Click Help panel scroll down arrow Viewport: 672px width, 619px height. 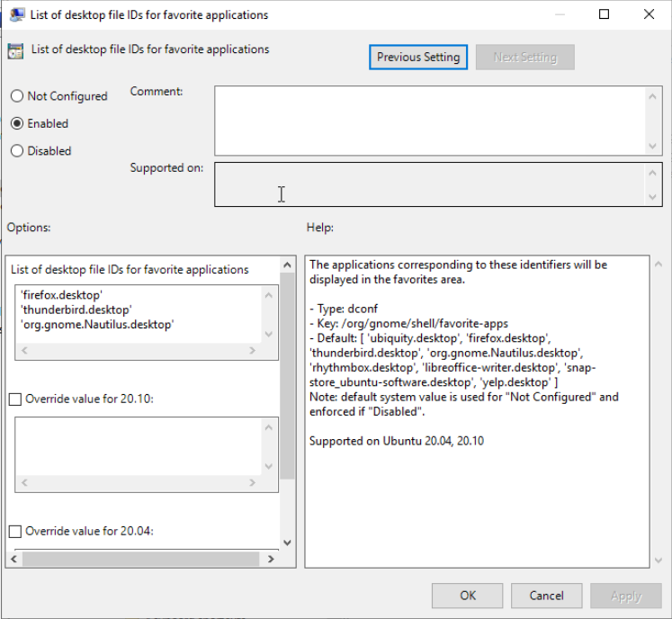pos(659,560)
